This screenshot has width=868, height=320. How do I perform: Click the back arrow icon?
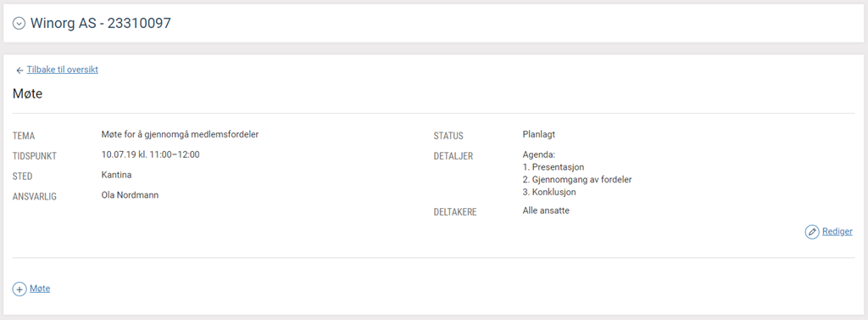pos(19,70)
